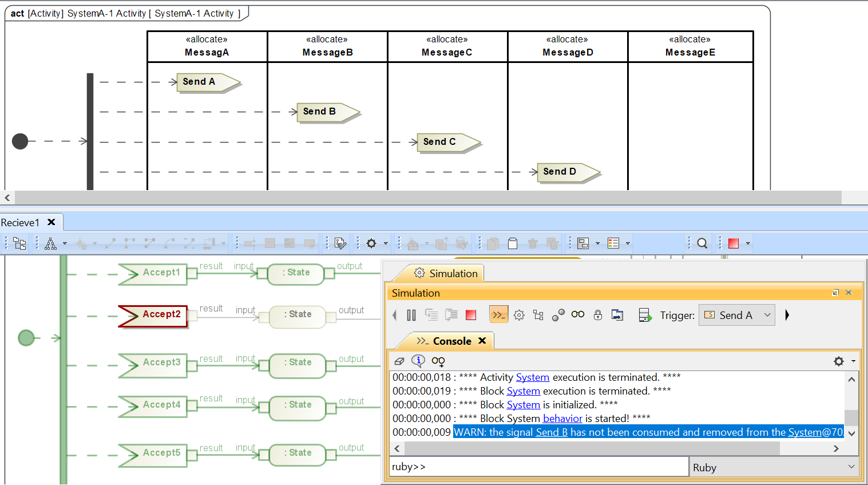Open console options gear menu
Image resolution: width=868 pixels, height=485 pixels.
(839, 361)
